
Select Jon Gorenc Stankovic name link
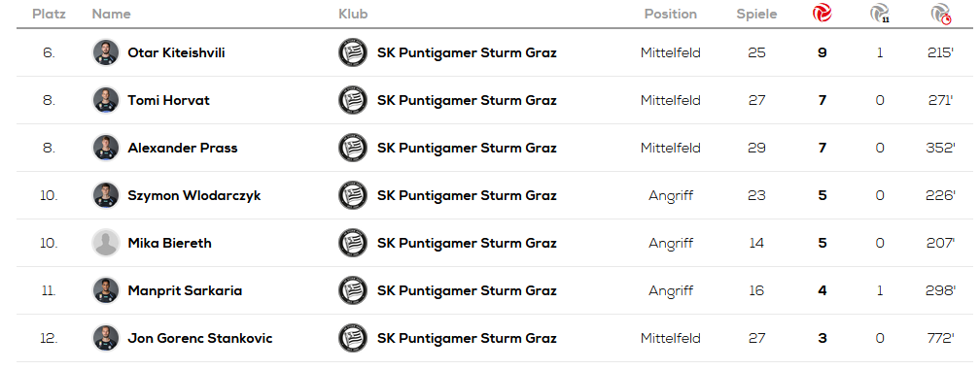[200, 338]
